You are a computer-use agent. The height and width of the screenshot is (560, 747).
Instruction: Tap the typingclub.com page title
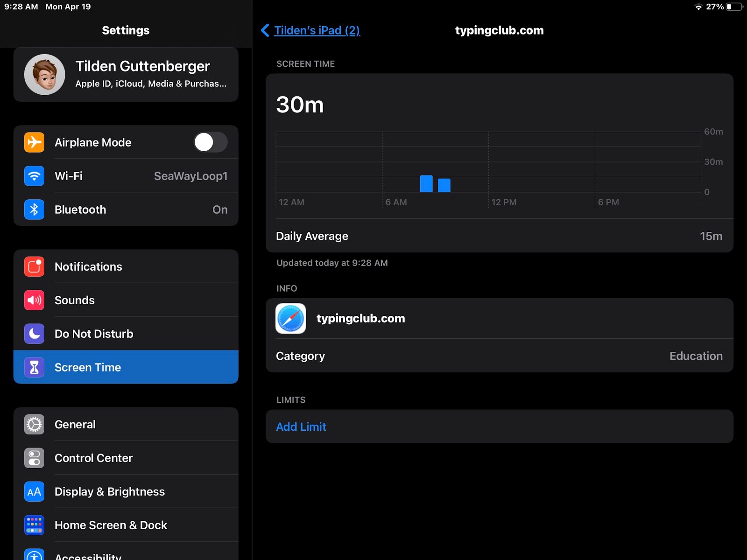500,30
